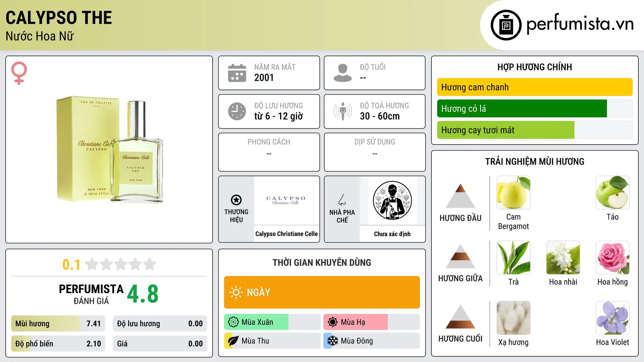Viewport: 644px width, 362px height.
Task: Click the Cam Bergamot note image
Action: point(514,193)
